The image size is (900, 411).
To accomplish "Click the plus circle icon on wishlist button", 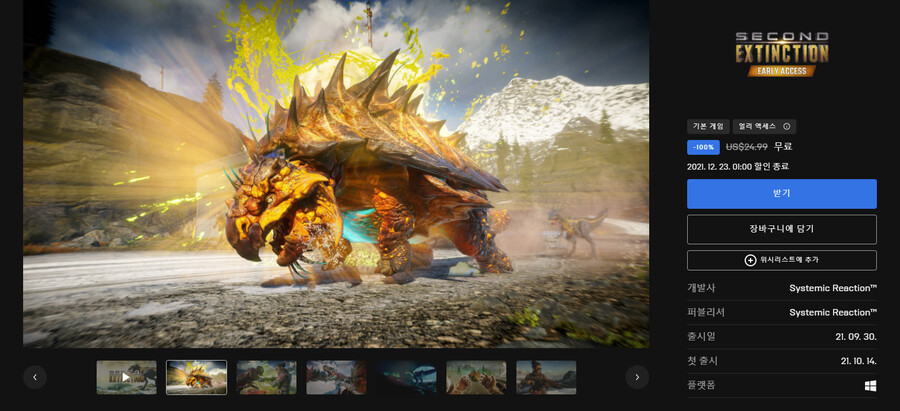I will coord(750,260).
